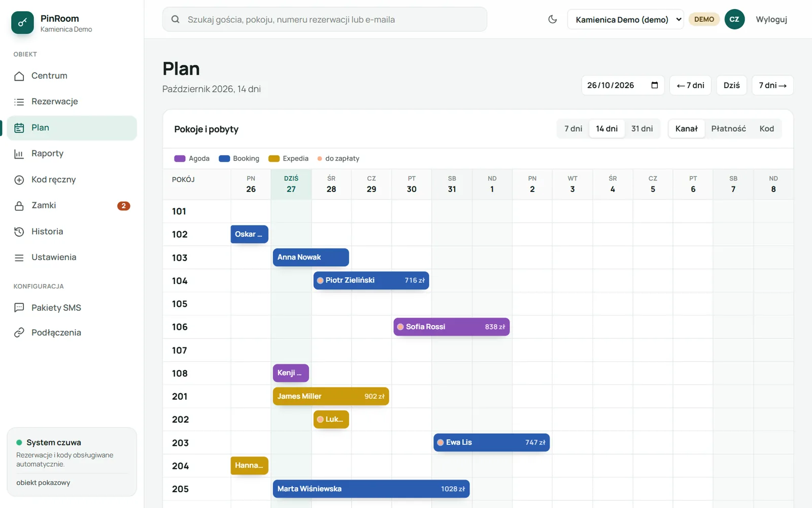Click the Podłączenia link icon
The image size is (812, 508).
(19, 333)
